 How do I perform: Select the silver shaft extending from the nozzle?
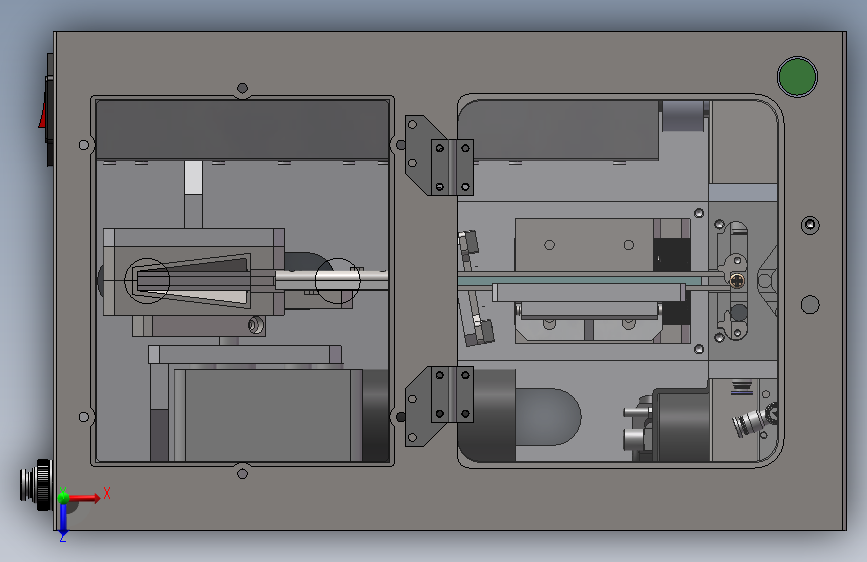point(331,280)
